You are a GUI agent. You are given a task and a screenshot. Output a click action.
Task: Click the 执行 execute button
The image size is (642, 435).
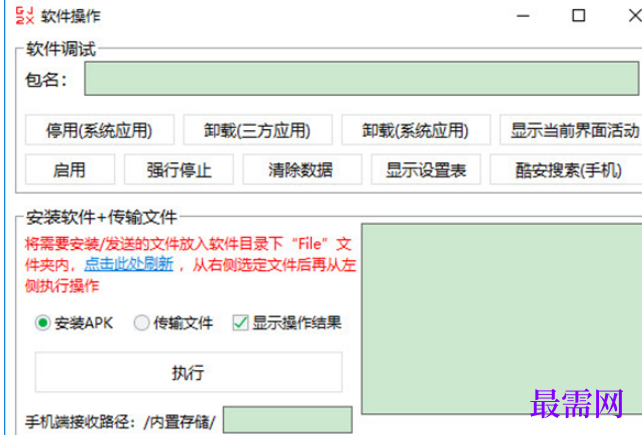[x=188, y=372]
